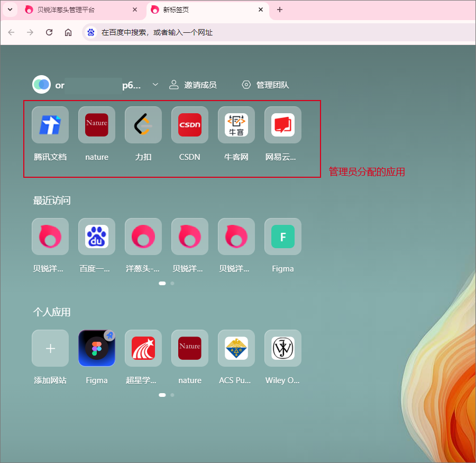Open the green Figma recent visit icon
Viewport: 476px width, 463px height.
pos(283,237)
